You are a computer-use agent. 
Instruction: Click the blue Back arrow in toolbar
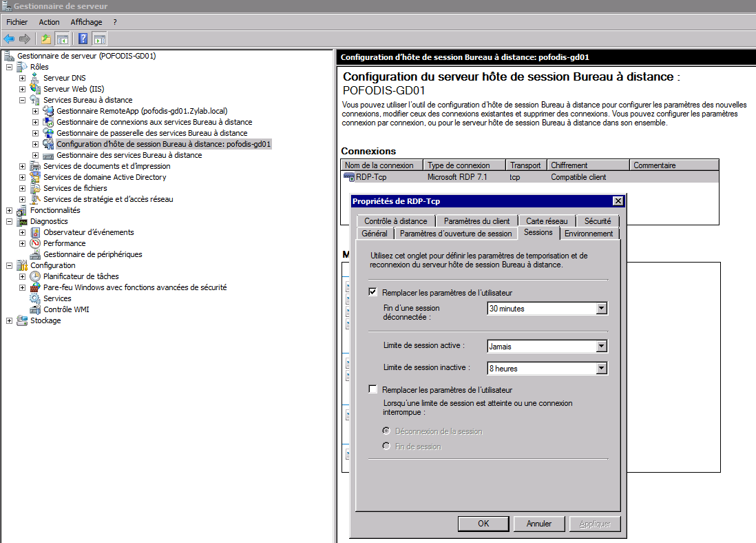tap(9, 39)
